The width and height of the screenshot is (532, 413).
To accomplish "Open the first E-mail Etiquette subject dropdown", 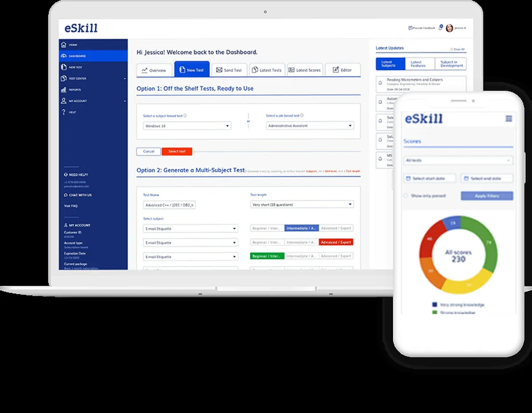I will point(191,229).
